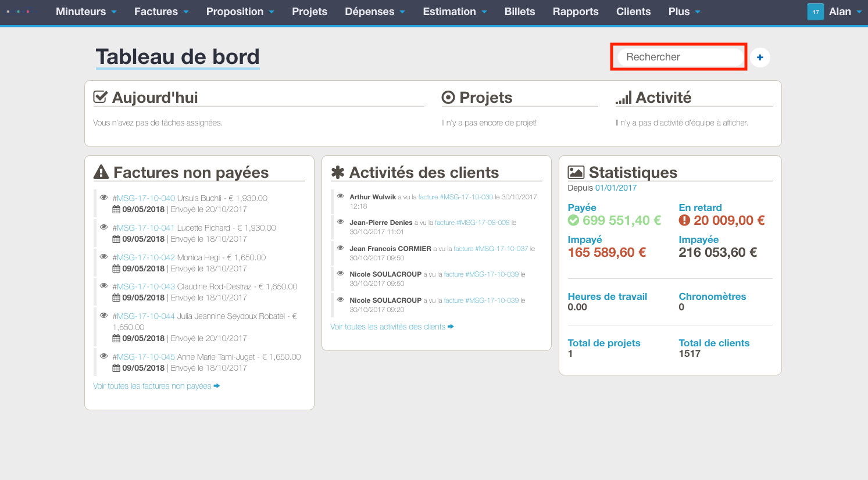Open facture #MSG-17-10-037 in activity feed
The image size is (868, 480).
click(x=491, y=249)
